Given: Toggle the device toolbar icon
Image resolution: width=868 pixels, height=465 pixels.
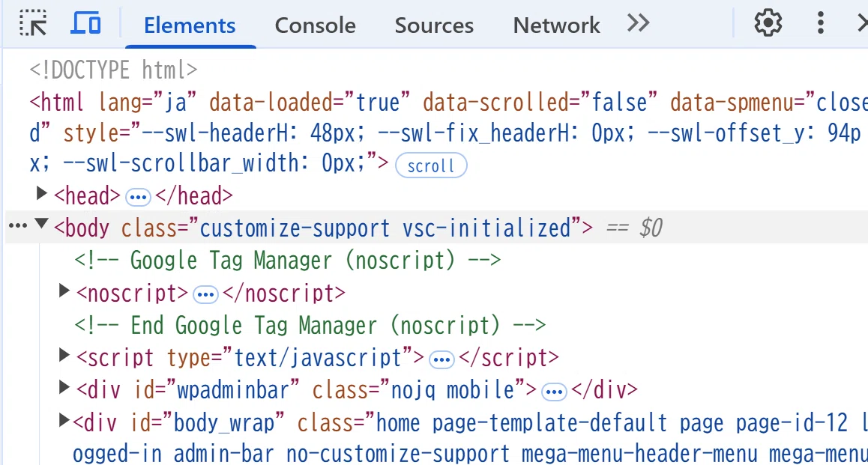Looking at the screenshot, I should pyautogui.click(x=85, y=23).
